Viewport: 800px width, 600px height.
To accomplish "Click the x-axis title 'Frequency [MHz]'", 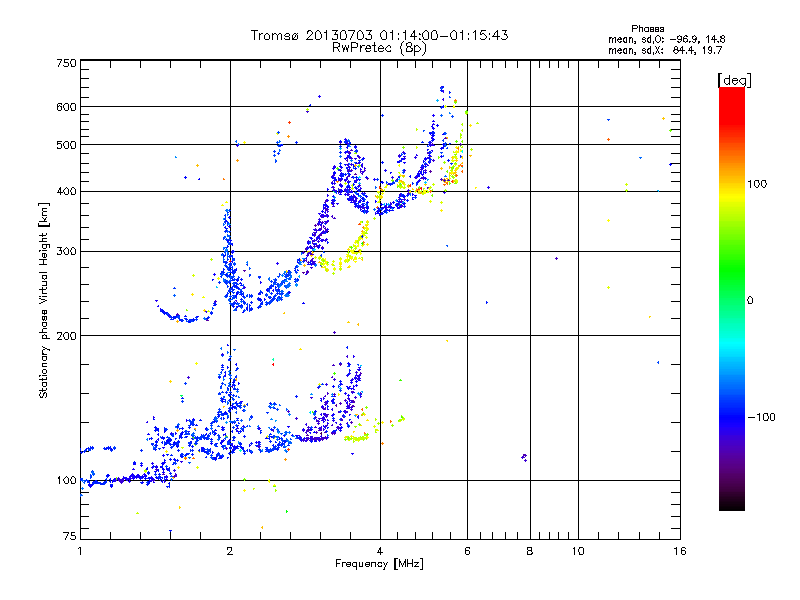I will point(379,564).
